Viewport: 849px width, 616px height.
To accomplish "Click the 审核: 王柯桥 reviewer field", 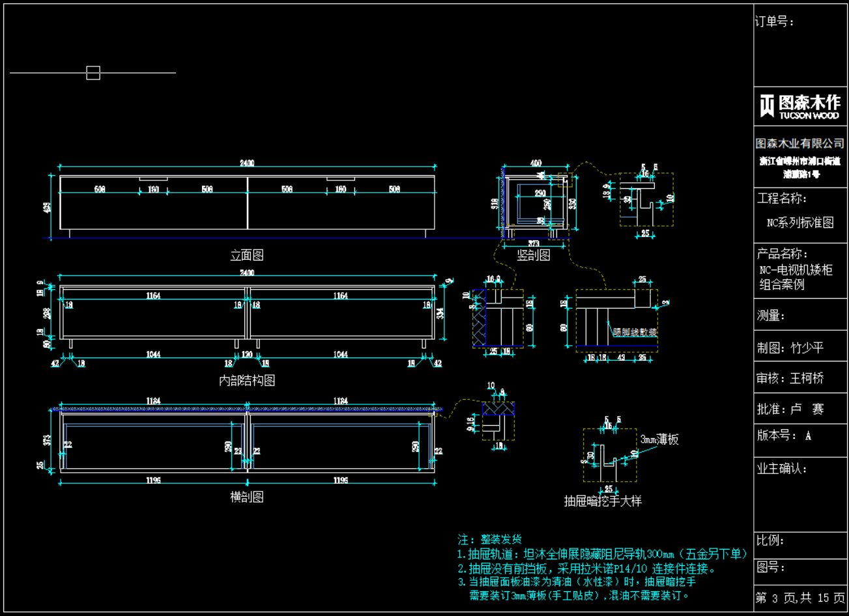I will (790, 378).
